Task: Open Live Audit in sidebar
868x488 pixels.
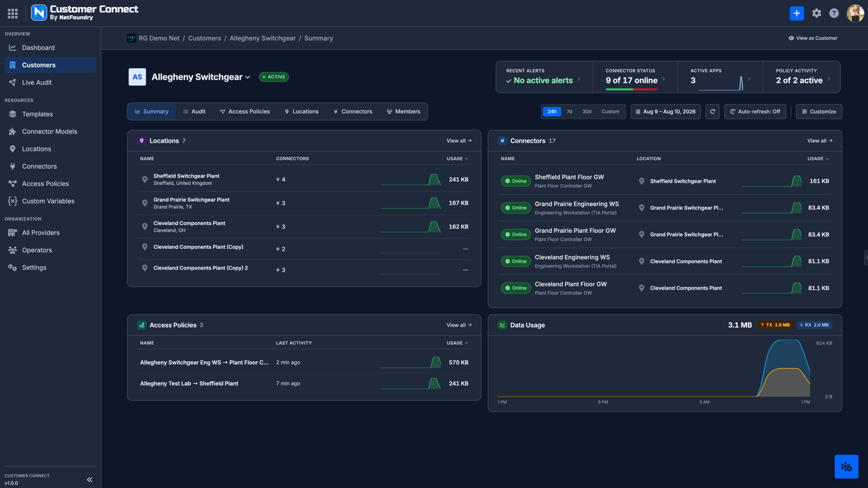Action: click(50, 82)
